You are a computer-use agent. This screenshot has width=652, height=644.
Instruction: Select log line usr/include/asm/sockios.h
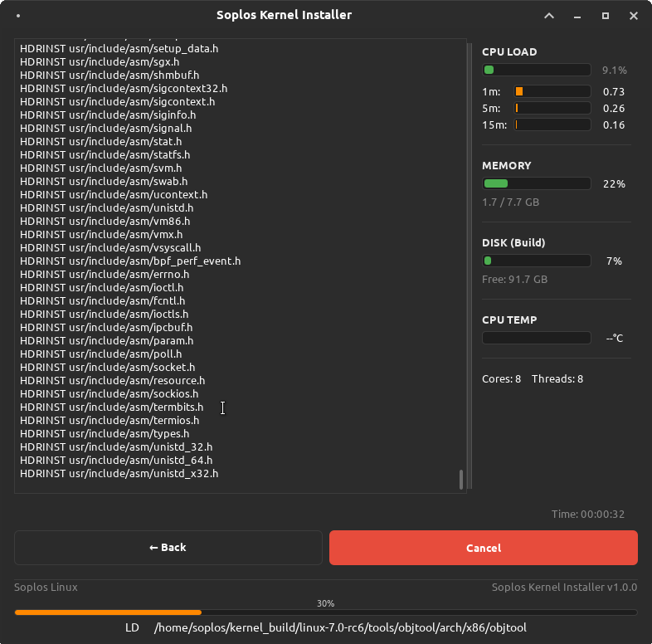[x=109, y=394]
